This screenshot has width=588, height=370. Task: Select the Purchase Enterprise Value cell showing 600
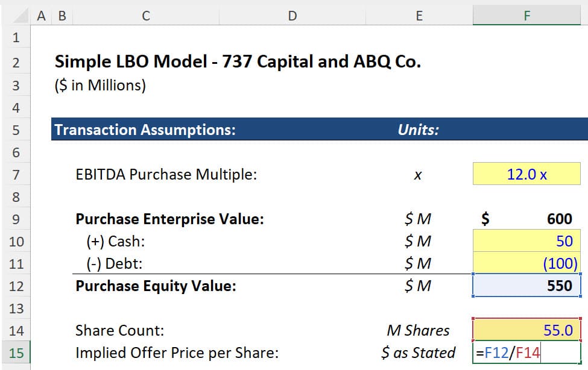[526, 218]
